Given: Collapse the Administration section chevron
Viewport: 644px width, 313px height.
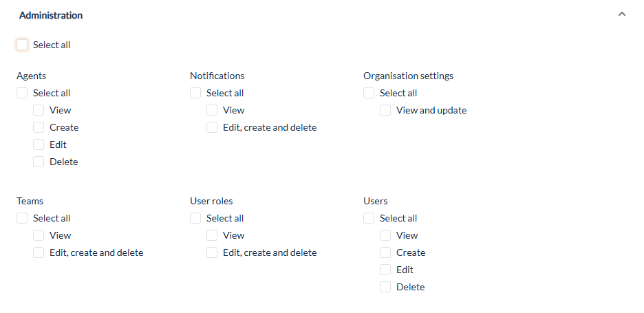Looking at the screenshot, I should [x=622, y=14].
